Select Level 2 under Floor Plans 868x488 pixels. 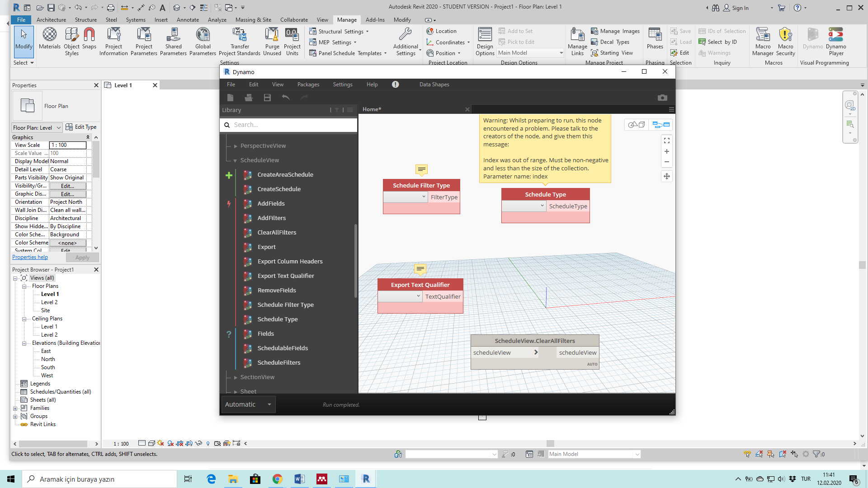click(49, 302)
